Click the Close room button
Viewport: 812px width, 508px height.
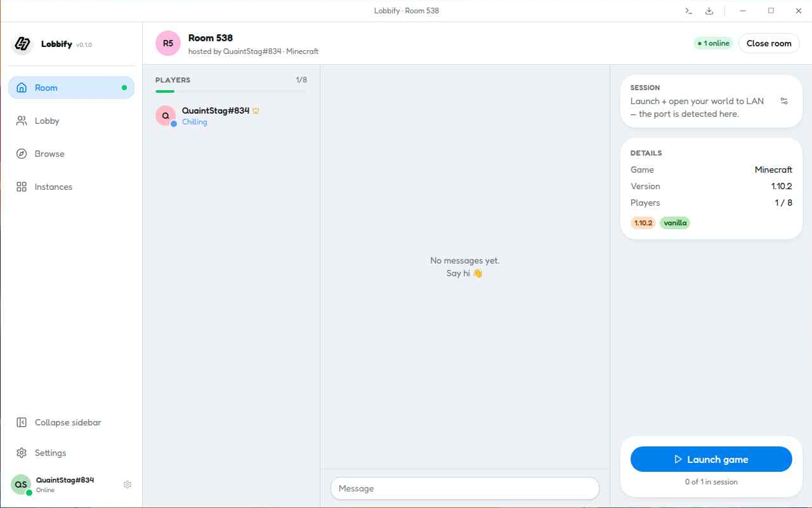click(x=769, y=43)
